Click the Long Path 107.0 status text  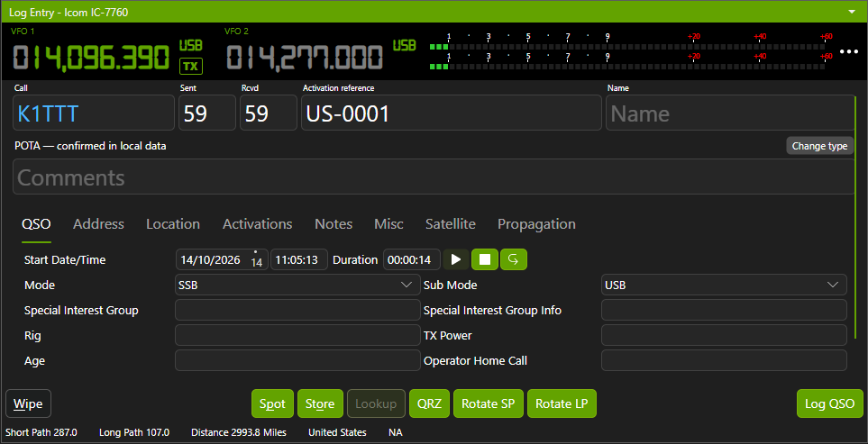134,432
